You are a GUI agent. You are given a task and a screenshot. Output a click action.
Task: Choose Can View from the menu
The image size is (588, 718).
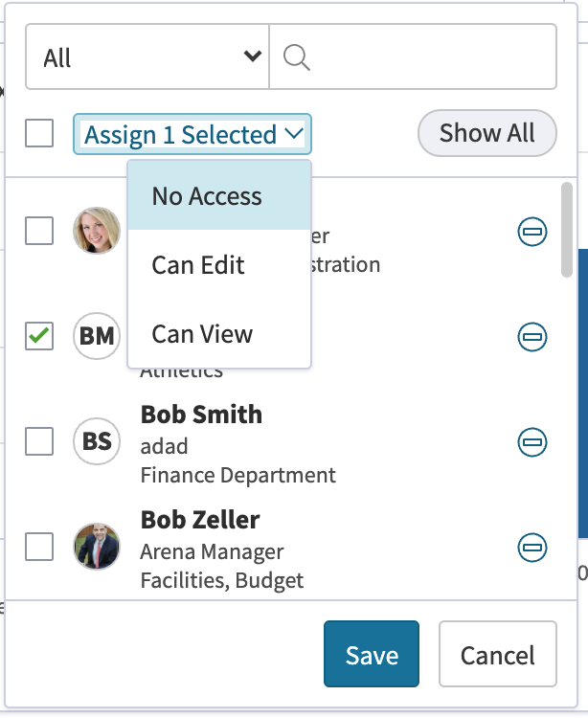[220, 334]
